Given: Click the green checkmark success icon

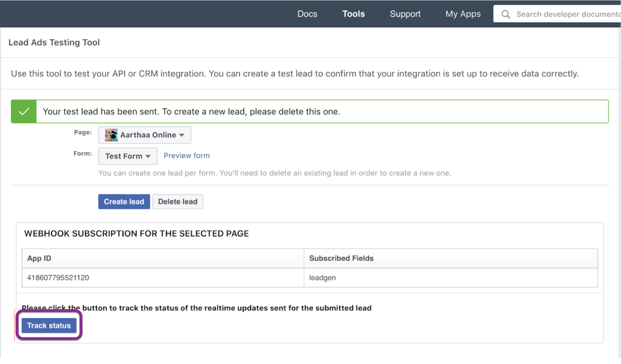Looking at the screenshot, I should 24,111.
